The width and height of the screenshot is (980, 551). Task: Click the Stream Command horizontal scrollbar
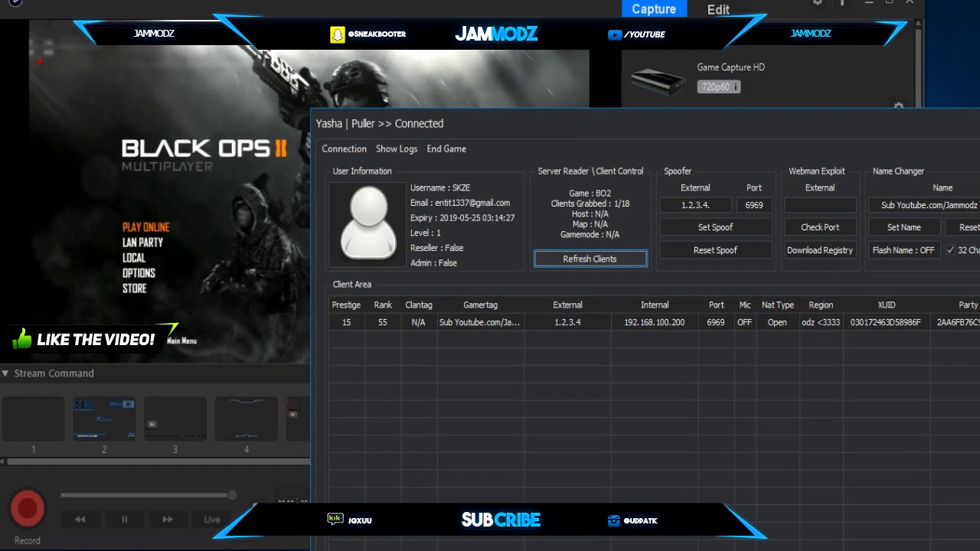point(158,461)
